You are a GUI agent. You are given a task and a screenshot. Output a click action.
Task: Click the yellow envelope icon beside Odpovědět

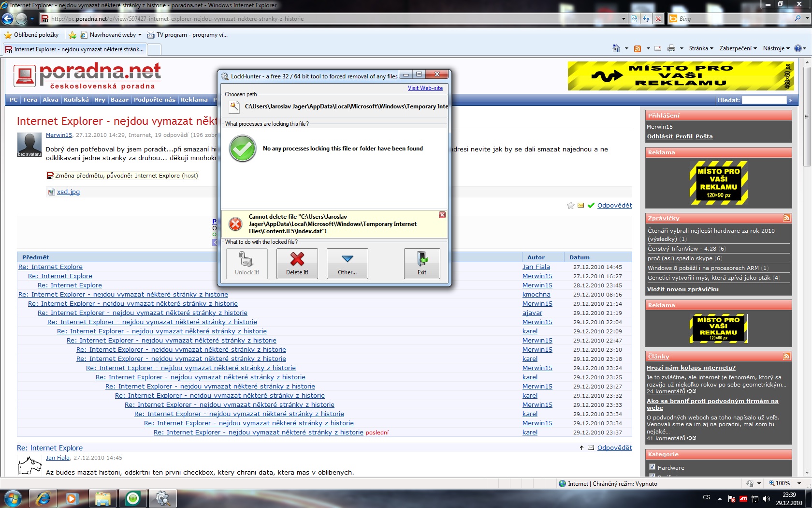(x=580, y=206)
